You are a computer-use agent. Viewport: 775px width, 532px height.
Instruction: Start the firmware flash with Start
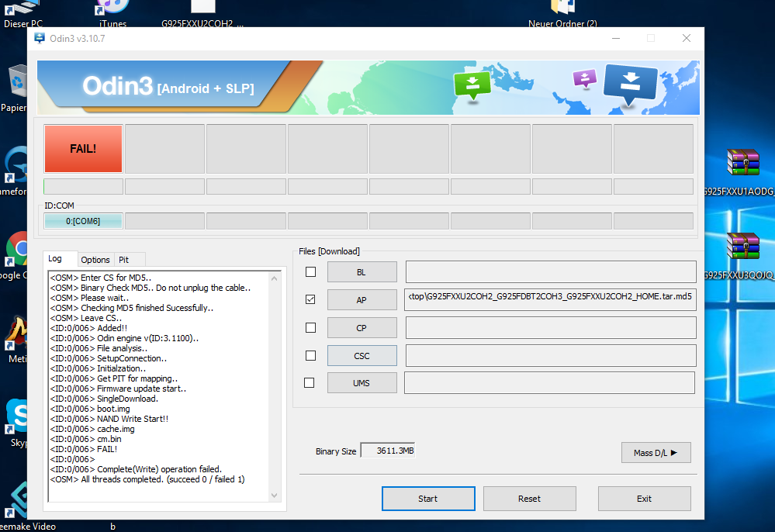pyautogui.click(x=428, y=499)
